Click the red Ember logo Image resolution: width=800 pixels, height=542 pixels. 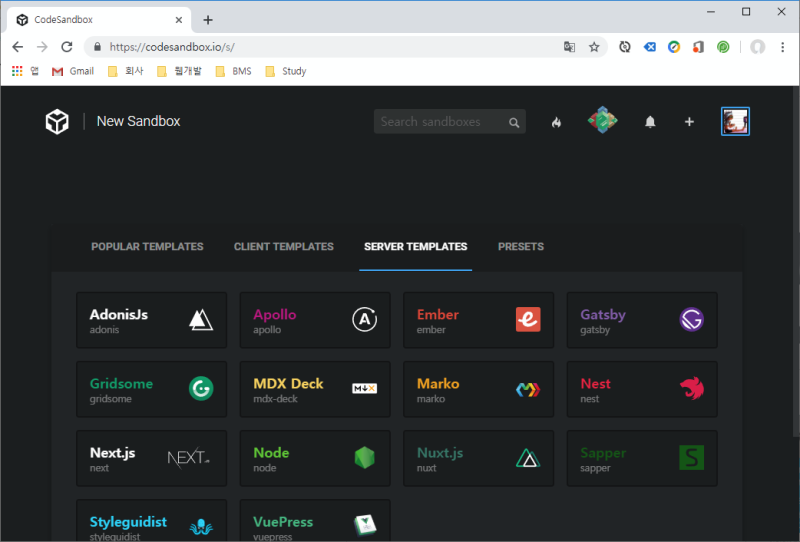(528, 319)
